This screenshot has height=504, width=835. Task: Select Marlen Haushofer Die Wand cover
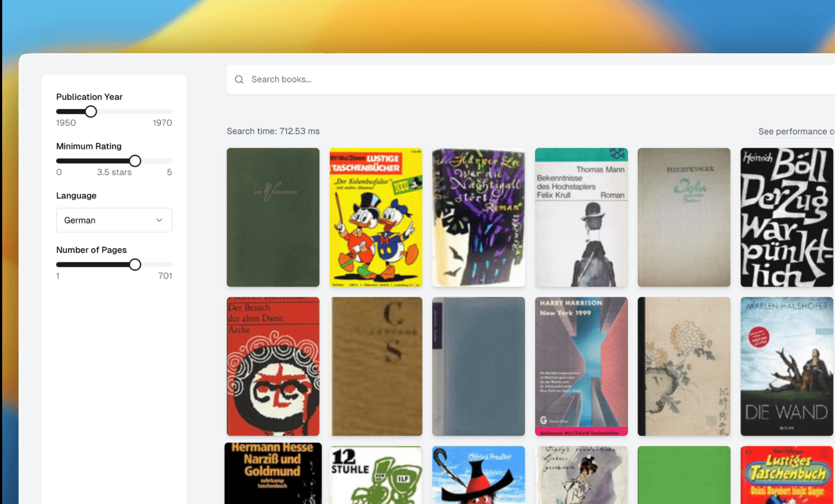786,366
